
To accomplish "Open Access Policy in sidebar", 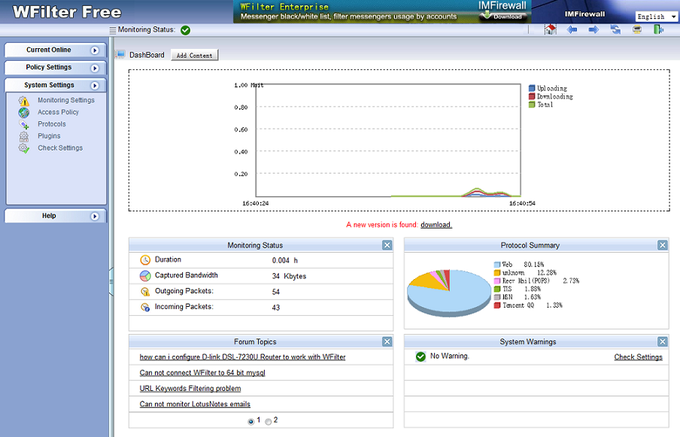I will [x=58, y=112].
